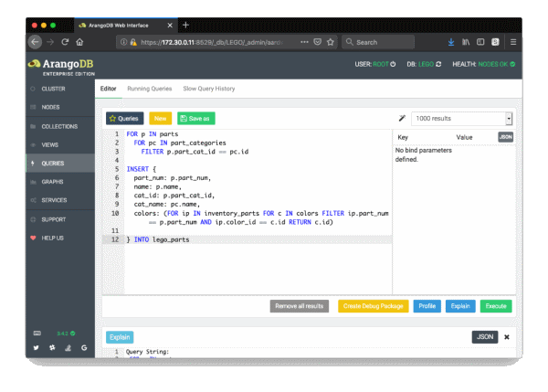Open GRAPHS in the sidebar
This screenshot has height=392, width=548.
(x=60, y=182)
